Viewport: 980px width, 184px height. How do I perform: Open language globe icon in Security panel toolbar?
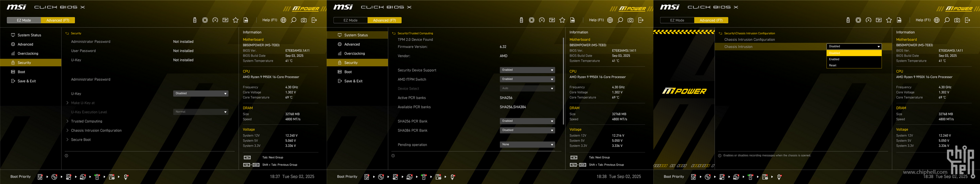click(x=283, y=20)
